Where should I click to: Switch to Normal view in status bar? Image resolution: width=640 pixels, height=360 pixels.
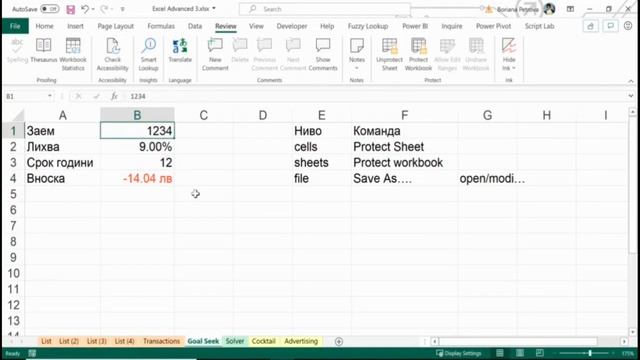500,353
